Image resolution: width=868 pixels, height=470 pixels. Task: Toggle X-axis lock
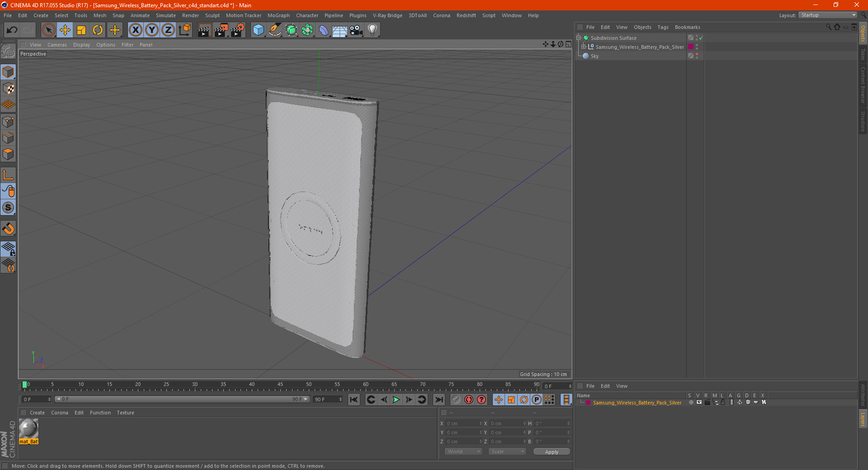135,30
